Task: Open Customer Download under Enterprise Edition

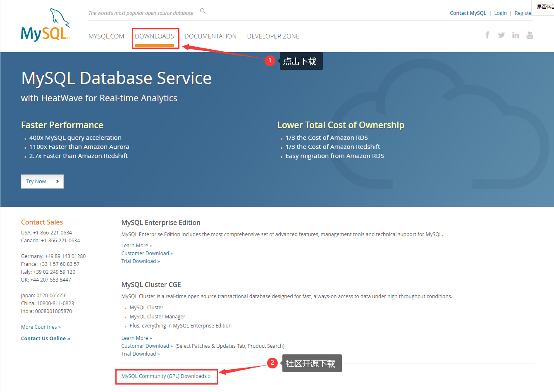Action: 147,253
